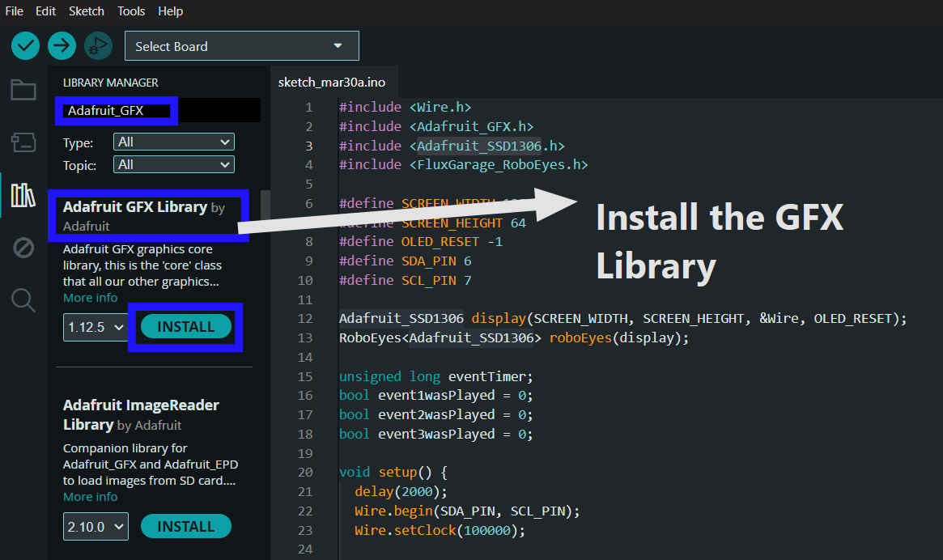The width and height of the screenshot is (943, 560).
Task: Click the Upload arrow button
Action: [62, 45]
